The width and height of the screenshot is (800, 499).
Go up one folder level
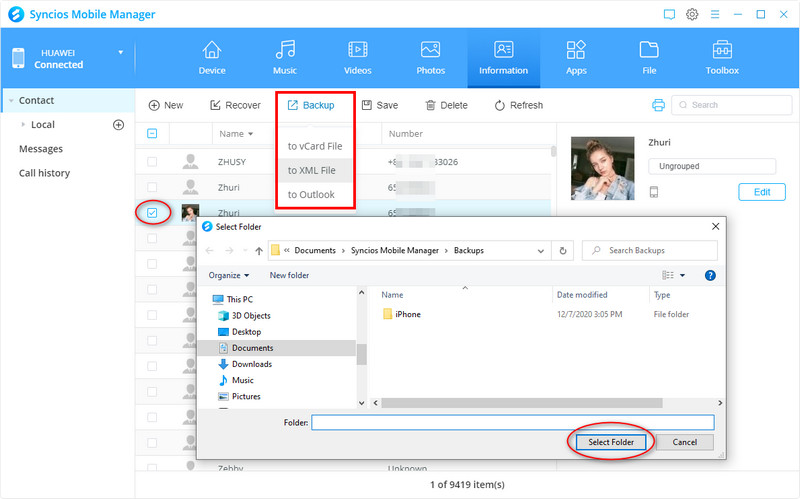pyautogui.click(x=259, y=251)
